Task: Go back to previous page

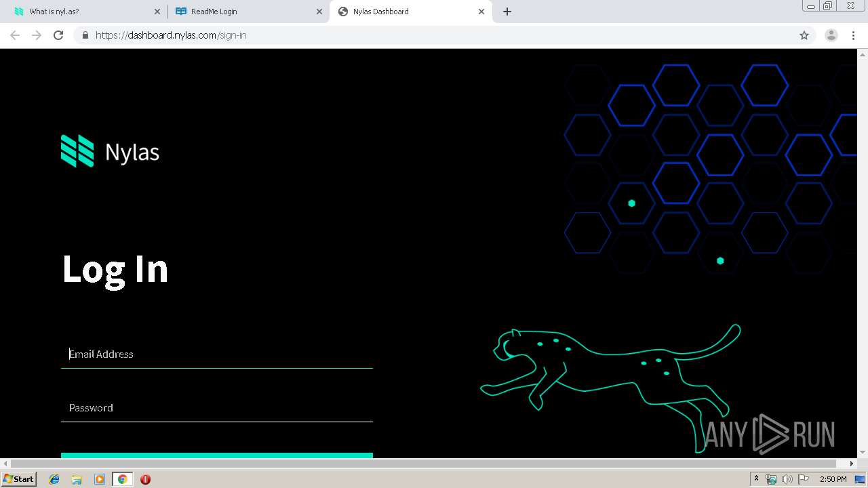Action: click(x=15, y=35)
